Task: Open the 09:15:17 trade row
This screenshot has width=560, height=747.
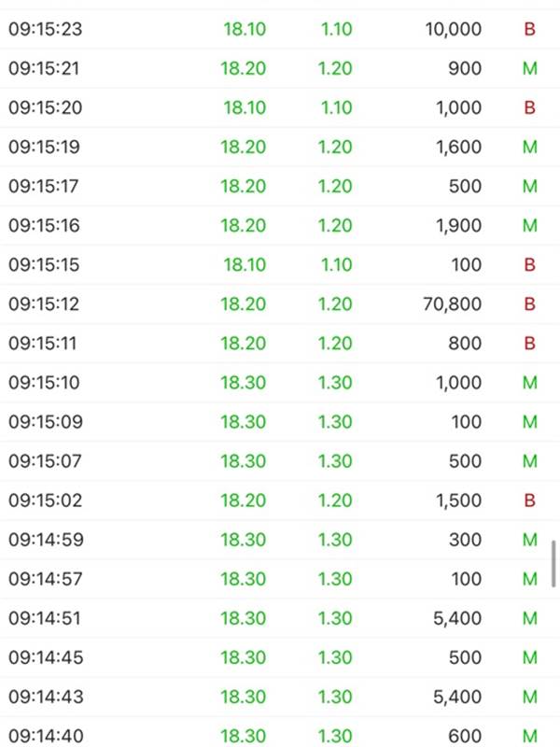Action: click(280, 186)
